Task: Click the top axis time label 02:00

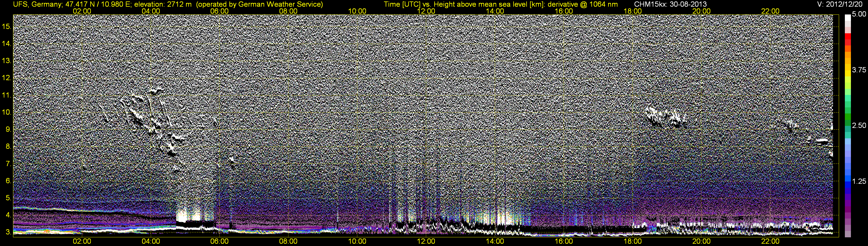Action: (82, 11)
